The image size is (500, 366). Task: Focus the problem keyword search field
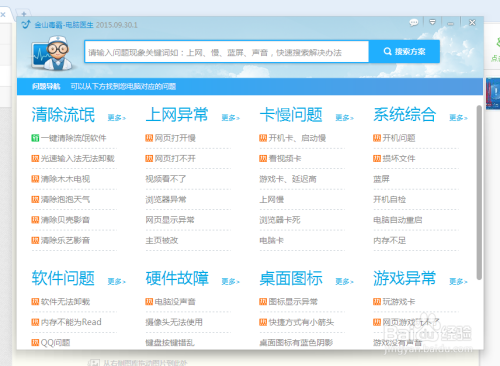[227, 51]
